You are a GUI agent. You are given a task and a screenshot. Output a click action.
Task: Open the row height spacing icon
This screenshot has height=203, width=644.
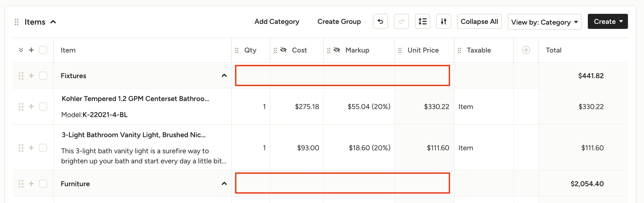point(422,22)
